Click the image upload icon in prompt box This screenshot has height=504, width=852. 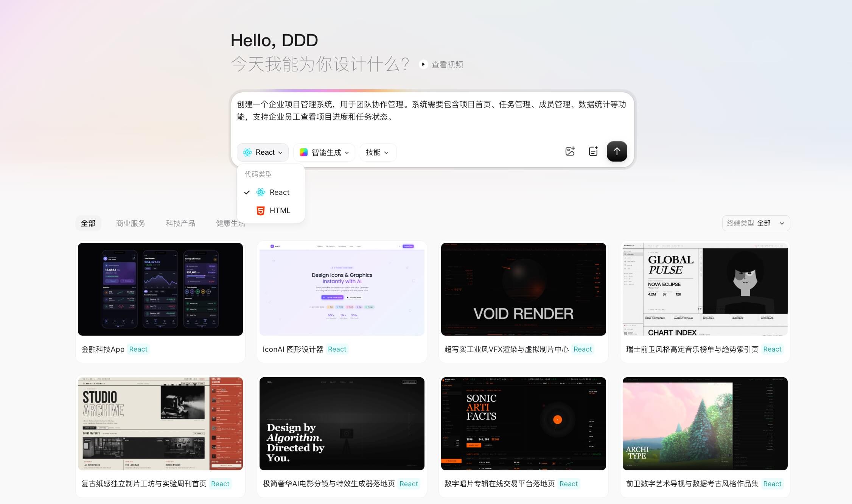pos(570,151)
